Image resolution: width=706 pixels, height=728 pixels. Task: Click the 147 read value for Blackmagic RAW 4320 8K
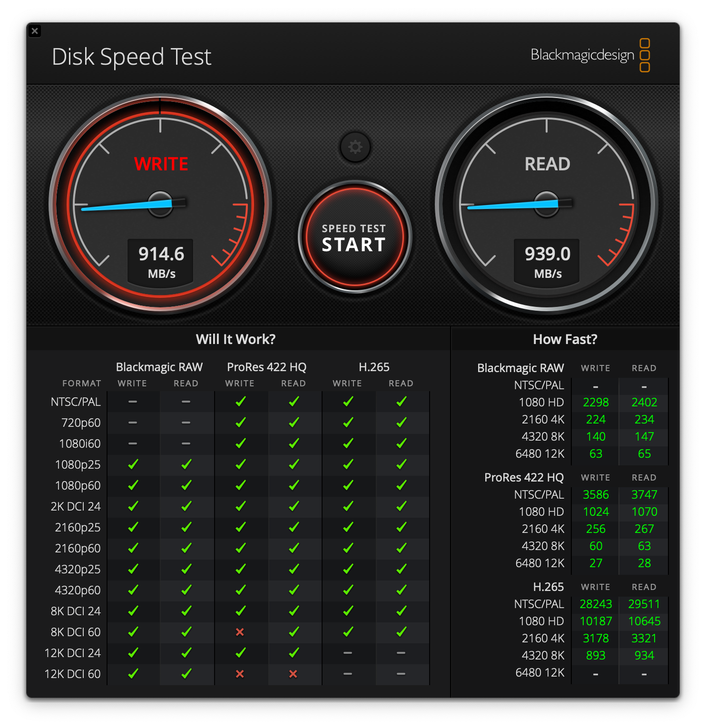tap(644, 437)
